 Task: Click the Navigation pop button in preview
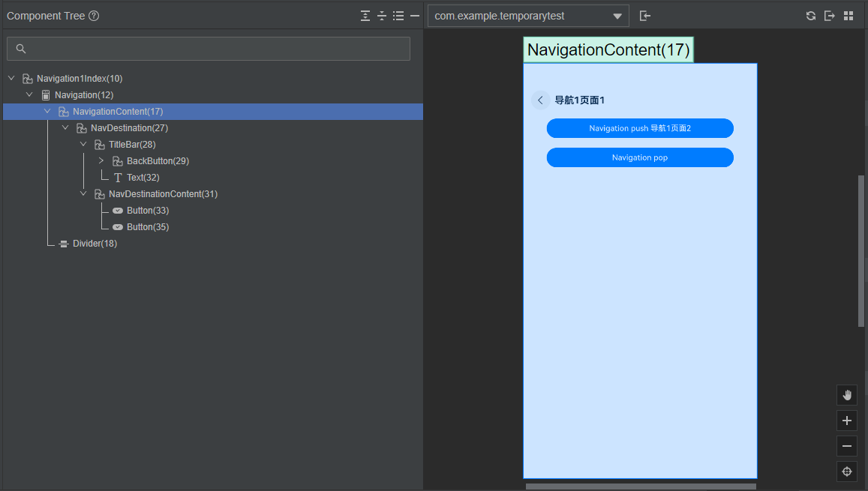tap(640, 157)
